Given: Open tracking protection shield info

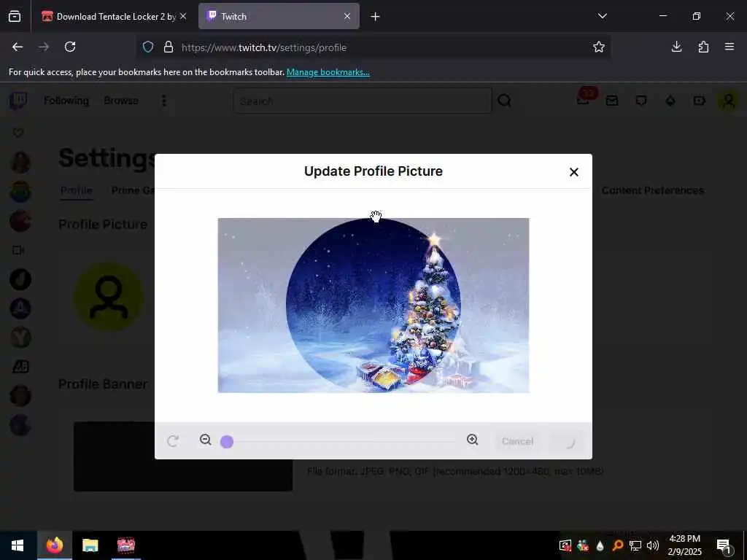Looking at the screenshot, I should click(x=148, y=47).
